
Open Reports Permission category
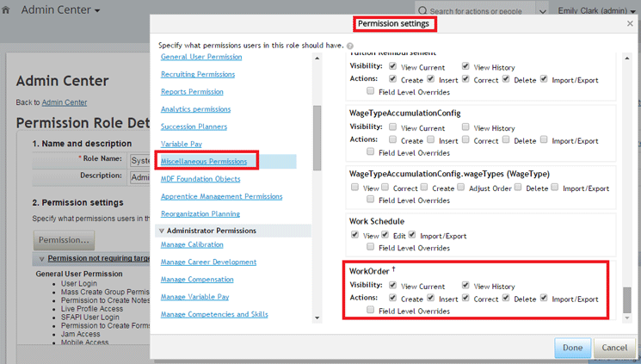[x=192, y=91]
